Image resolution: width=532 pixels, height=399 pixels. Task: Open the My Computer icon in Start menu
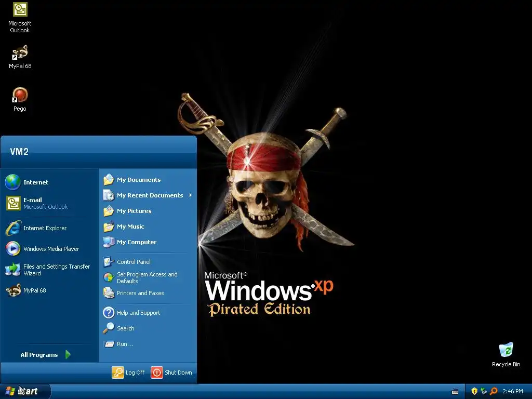coord(109,242)
